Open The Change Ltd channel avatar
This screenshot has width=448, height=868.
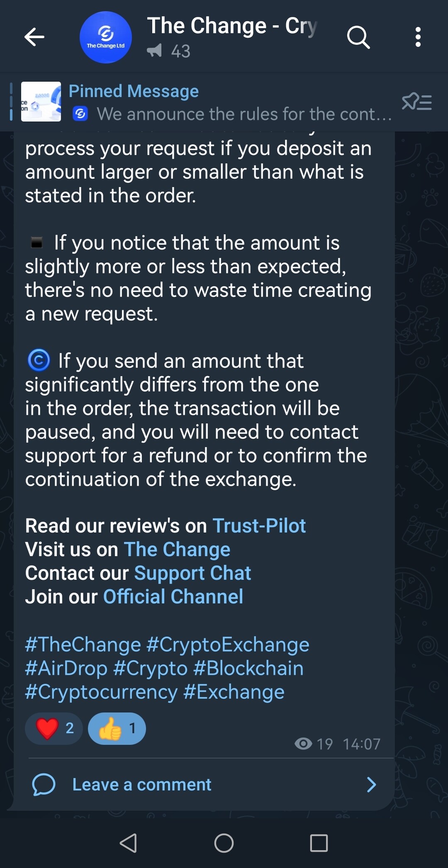tap(106, 37)
